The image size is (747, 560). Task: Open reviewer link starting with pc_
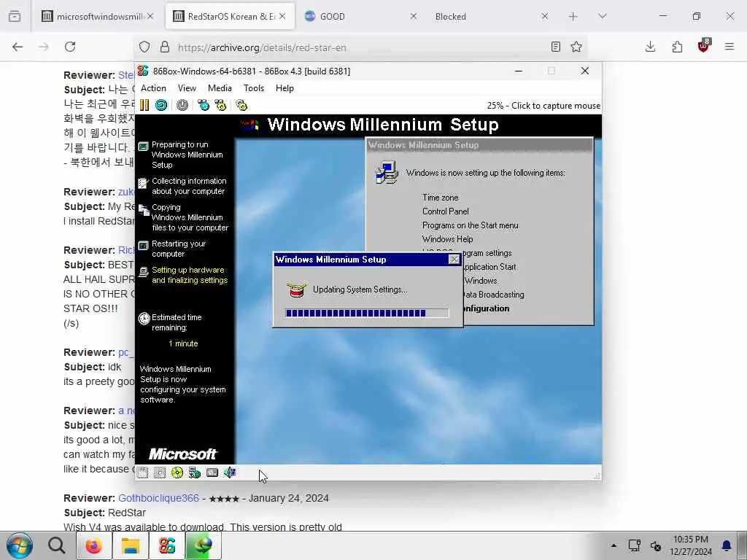coord(126,352)
